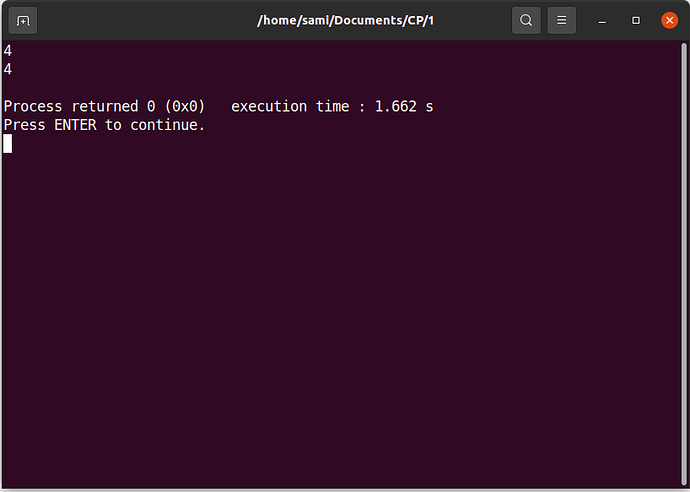Click the 'Press ENTER to continue.' line
The height and width of the screenshot is (492, 690).
pyautogui.click(x=104, y=125)
